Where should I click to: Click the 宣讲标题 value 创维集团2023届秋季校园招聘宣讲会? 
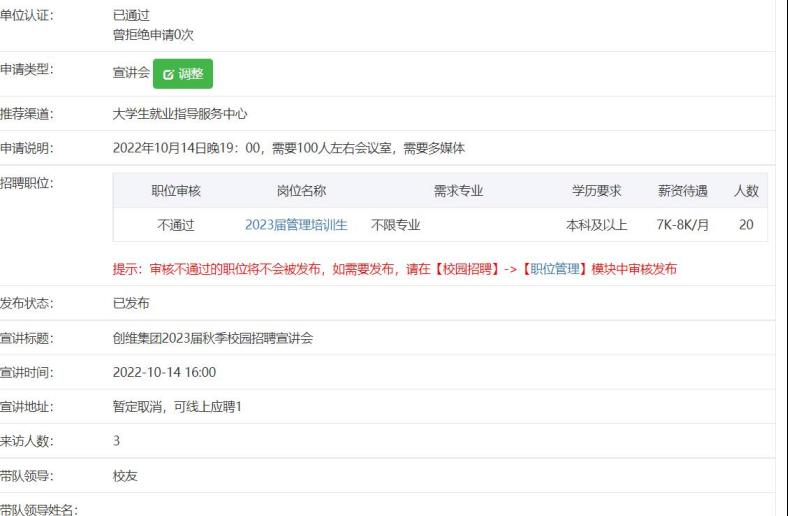point(213,338)
